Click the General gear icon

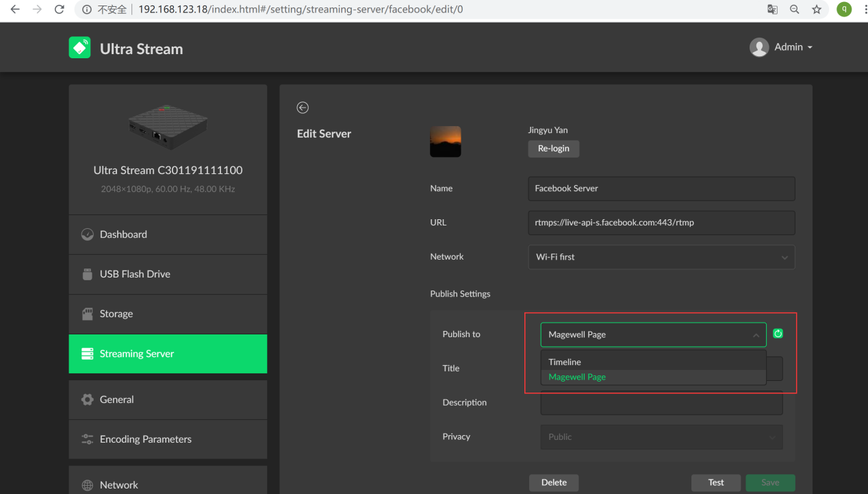[x=87, y=399]
